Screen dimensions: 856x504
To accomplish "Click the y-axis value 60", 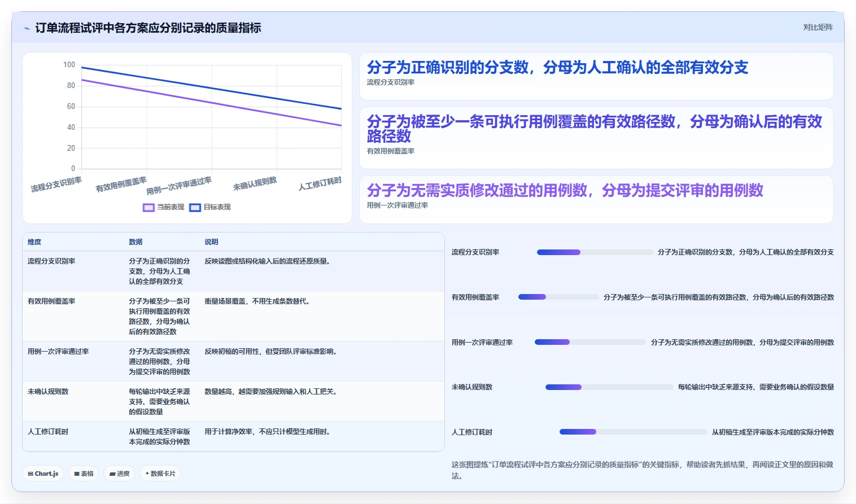I will (x=71, y=107).
